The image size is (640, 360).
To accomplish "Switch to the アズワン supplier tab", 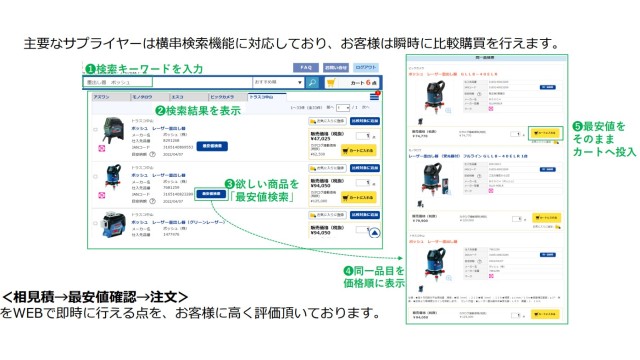I will pyautogui.click(x=110, y=97).
